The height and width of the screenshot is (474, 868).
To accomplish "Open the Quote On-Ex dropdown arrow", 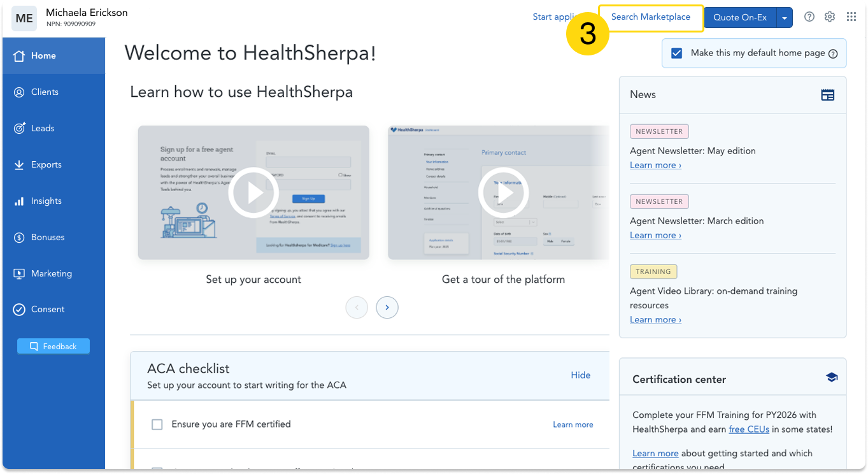I will 785,18.
